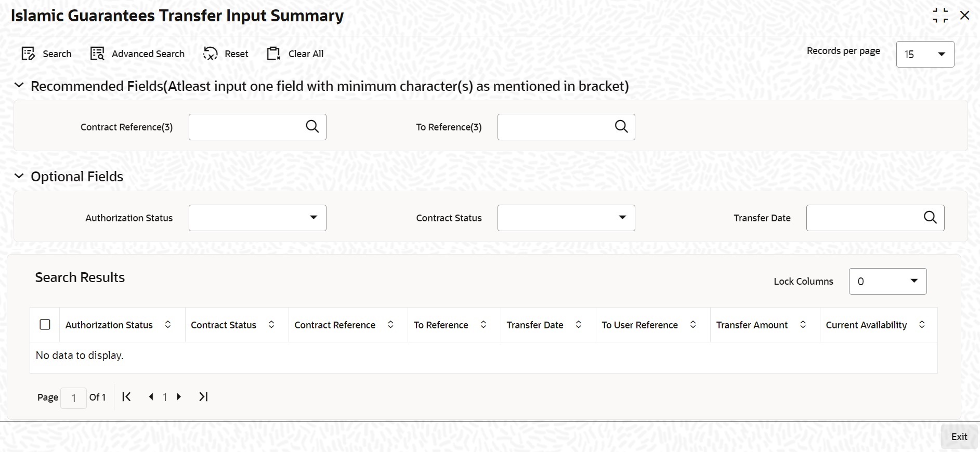The width and height of the screenshot is (980, 452).
Task: Collapse the Recommended Fields section
Action: 19,86
